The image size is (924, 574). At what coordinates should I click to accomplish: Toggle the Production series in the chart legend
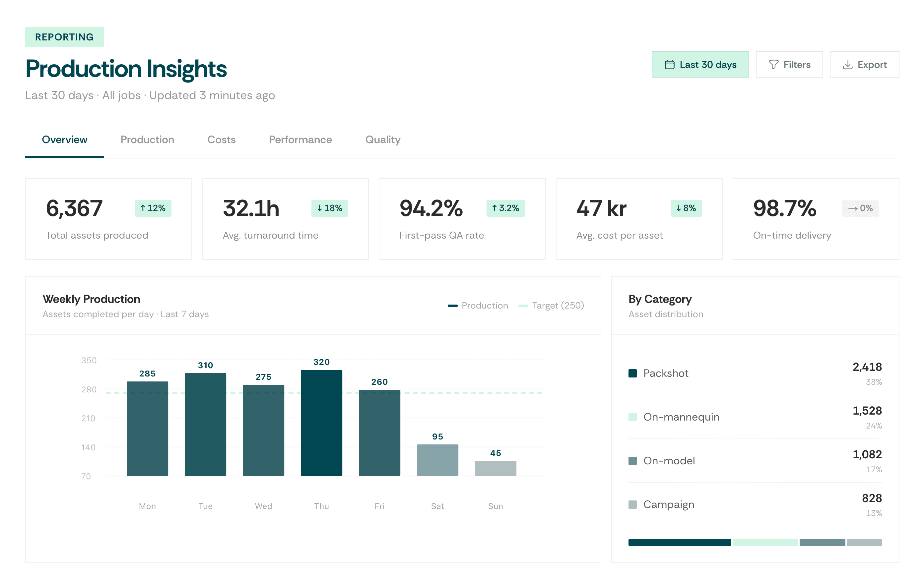[478, 305]
